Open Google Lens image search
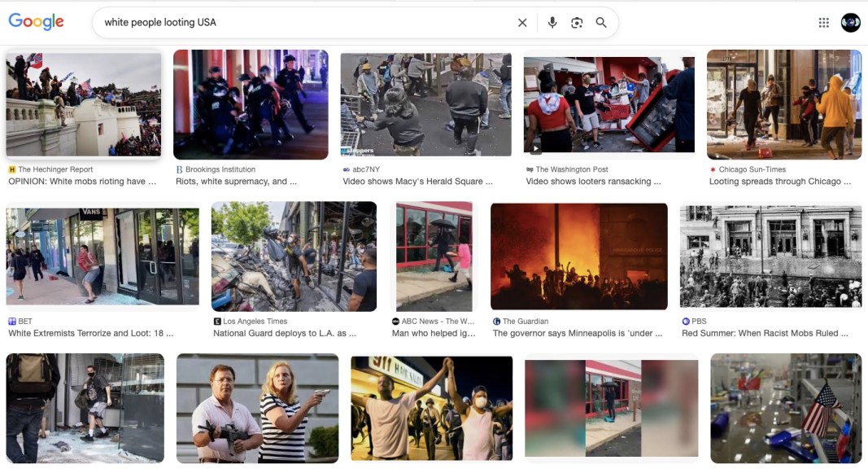868x469 pixels. pyautogui.click(x=577, y=23)
